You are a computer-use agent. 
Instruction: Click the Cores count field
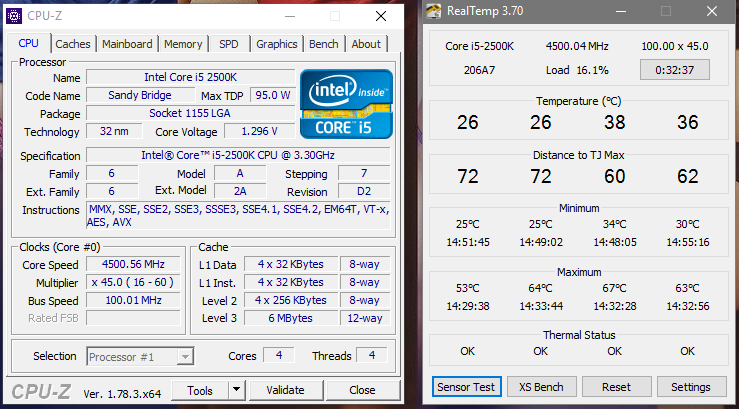[x=279, y=355]
